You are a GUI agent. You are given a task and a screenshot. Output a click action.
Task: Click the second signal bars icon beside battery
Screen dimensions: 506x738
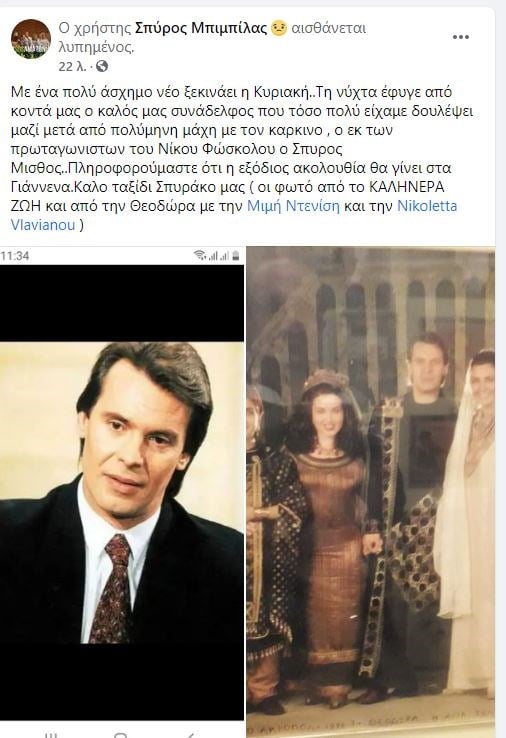point(224,256)
